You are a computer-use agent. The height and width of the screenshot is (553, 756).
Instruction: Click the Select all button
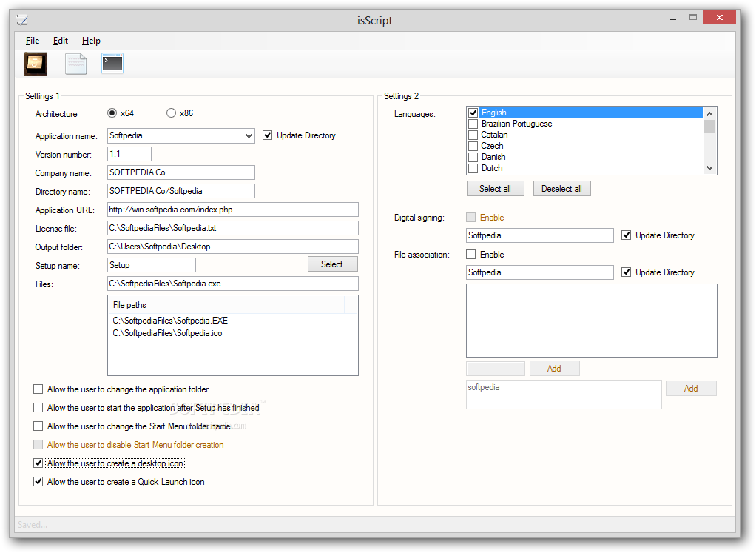pyautogui.click(x=495, y=189)
